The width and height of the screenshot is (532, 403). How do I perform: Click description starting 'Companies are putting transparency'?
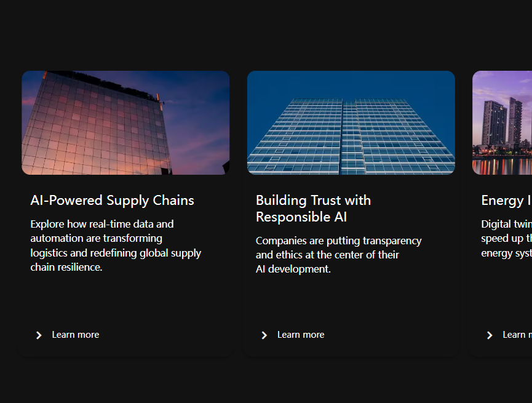(x=339, y=255)
